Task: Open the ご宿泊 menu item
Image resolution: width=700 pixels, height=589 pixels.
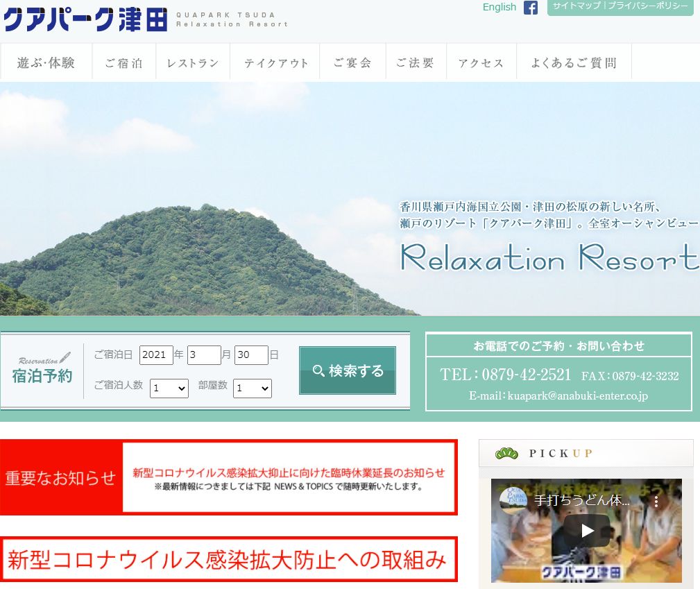Action: point(123,62)
